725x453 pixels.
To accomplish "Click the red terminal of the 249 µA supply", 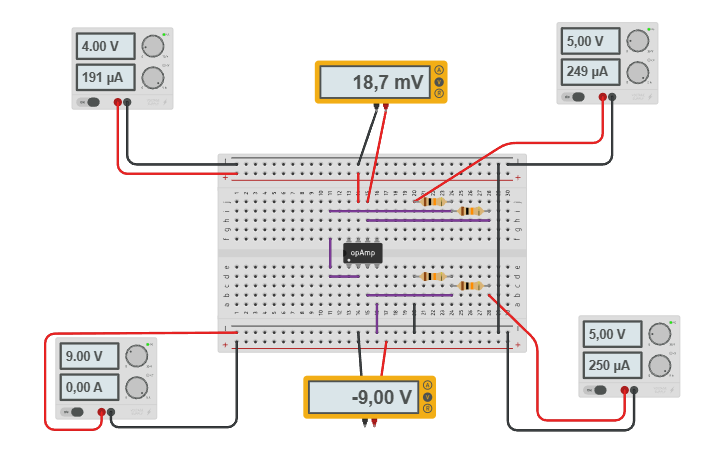I will coord(602,97).
